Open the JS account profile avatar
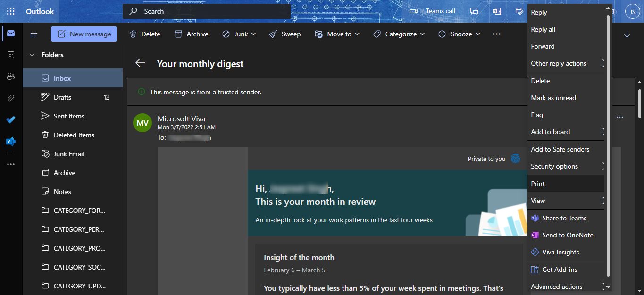Image resolution: width=644 pixels, height=295 pixels. pos(632,12)
